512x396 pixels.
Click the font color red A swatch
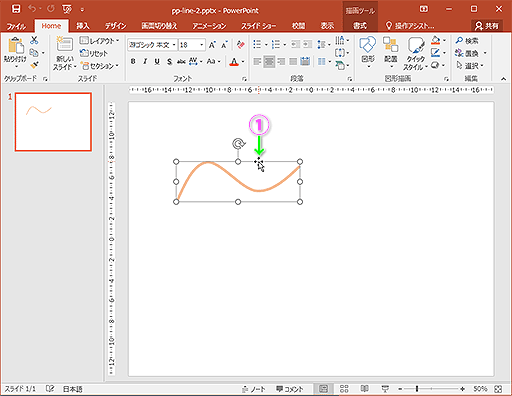[234, 62]
